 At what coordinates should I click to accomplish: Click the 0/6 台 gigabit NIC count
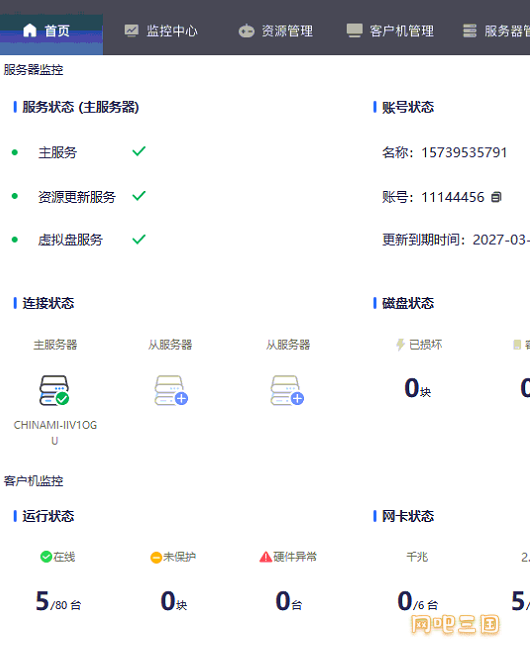pos(418,601)
